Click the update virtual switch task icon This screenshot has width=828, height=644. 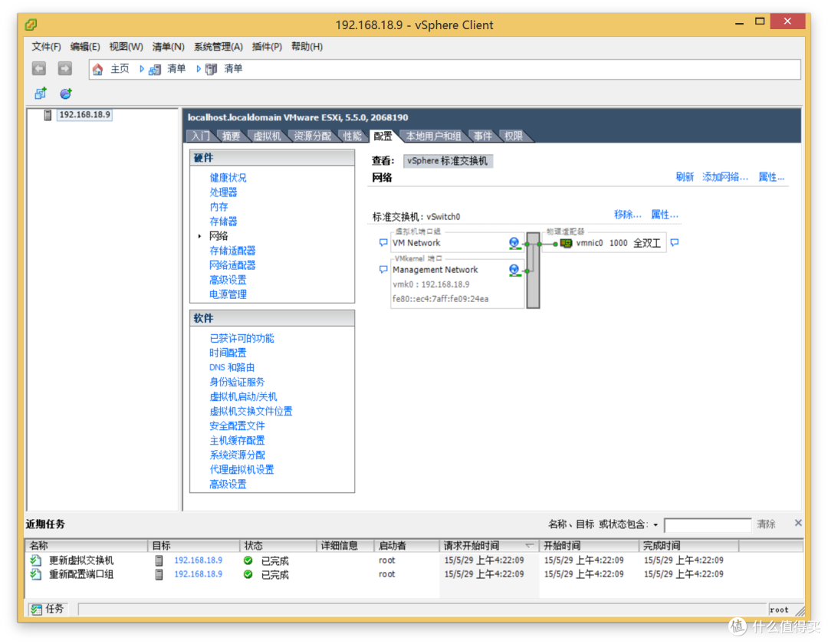click(x=36, y=560)
